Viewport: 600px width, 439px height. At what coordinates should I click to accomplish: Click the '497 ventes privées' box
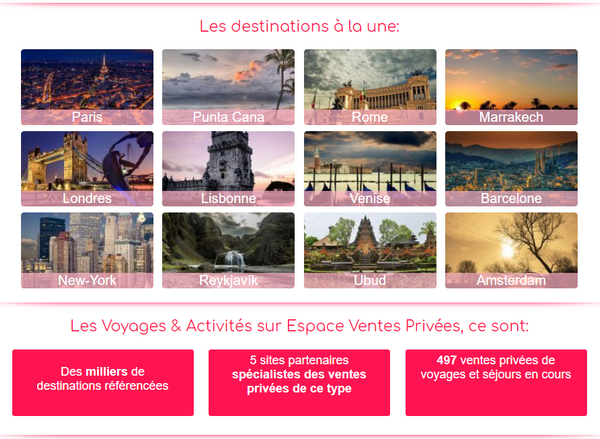496,382
